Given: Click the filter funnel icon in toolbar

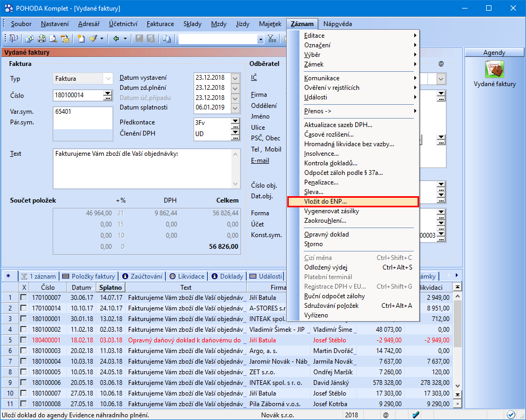Looking at the screenshot, I should pos(272,39).
